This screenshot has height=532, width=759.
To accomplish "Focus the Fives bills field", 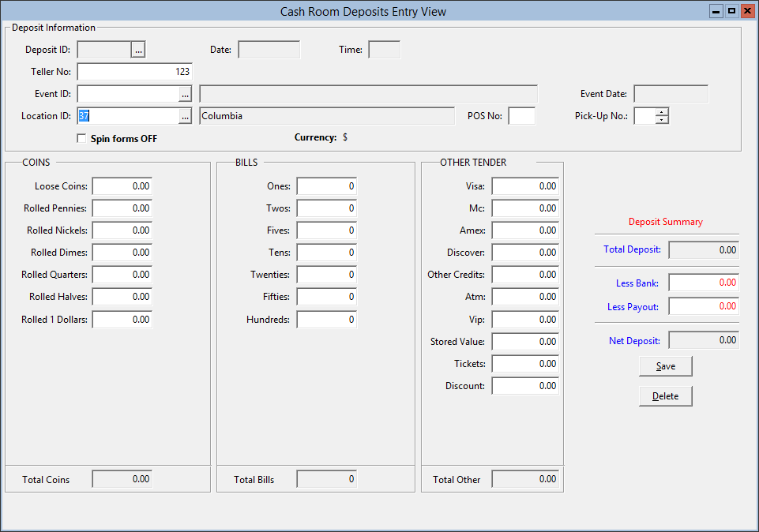I will pos(327,230).
